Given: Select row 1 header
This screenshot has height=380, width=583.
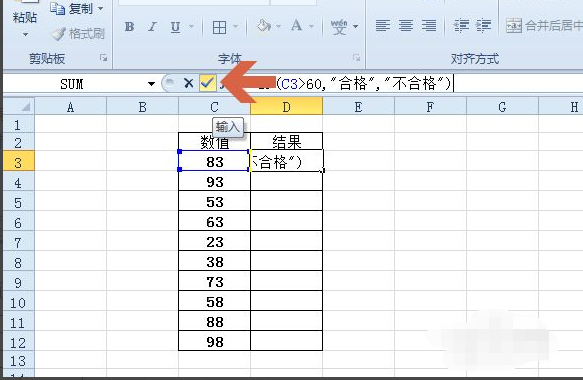Looking at the screenshot, I should coord(19,124).
